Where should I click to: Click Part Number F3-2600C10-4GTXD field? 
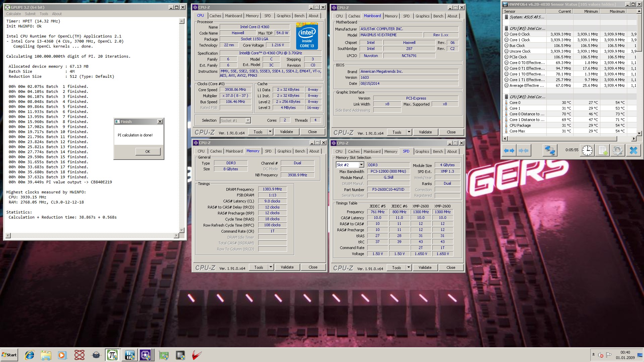coord(388,189)
